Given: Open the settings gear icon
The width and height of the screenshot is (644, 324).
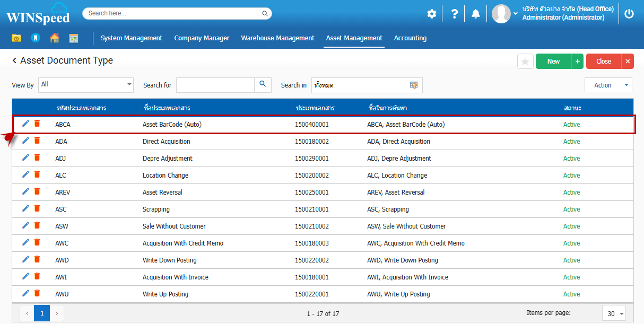Looking at the screenshot, I should click(x=432, y=14).
